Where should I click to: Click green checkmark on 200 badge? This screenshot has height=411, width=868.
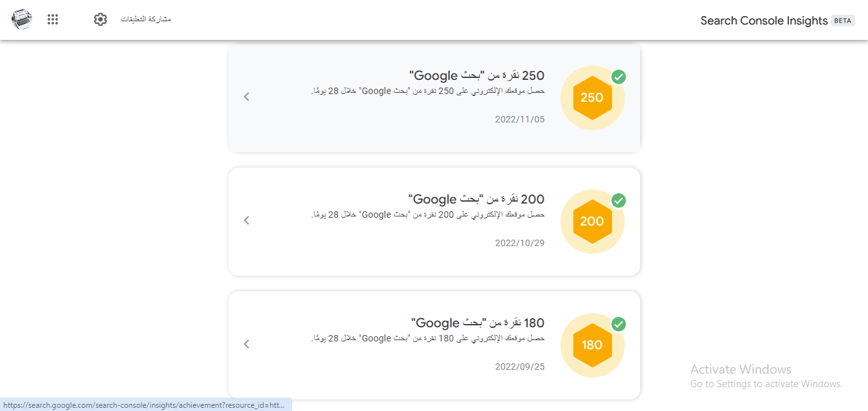point(618,200)
